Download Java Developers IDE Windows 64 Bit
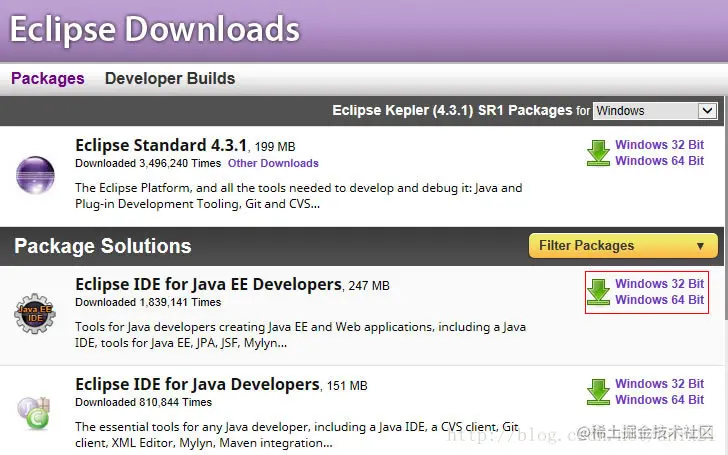Image resolution: width=728 pixels, height=455 pixels. pos(659,400)
